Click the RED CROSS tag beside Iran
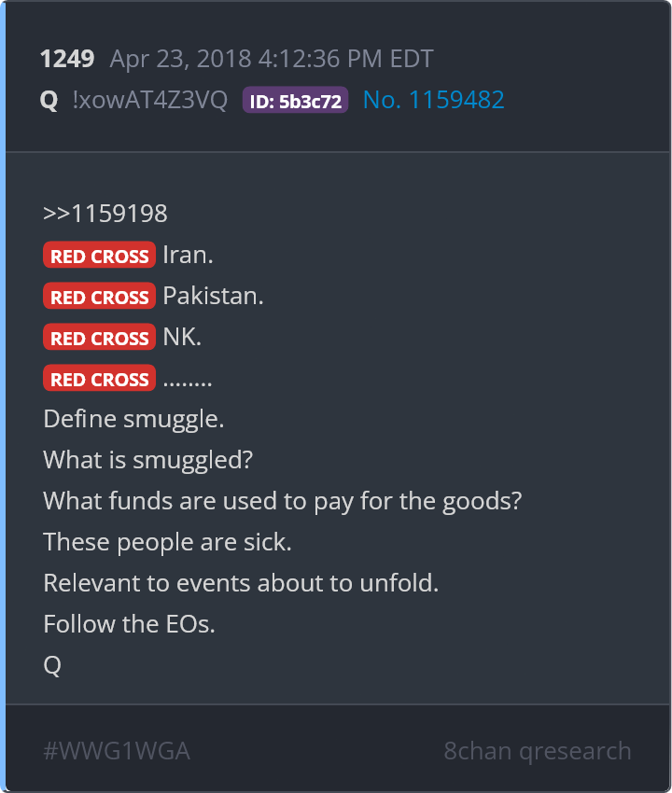672x793 pixels. pos(99,255)
